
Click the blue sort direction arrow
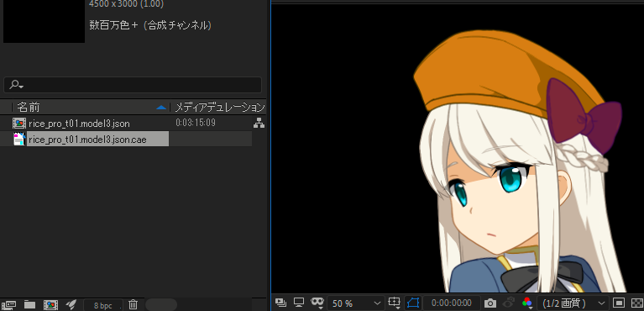[x=161, y=108]
